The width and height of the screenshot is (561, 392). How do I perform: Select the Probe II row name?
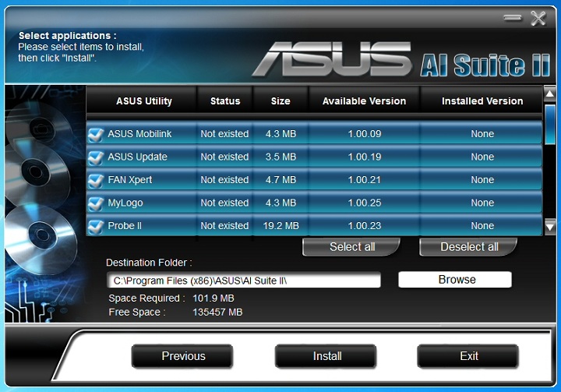125,225
